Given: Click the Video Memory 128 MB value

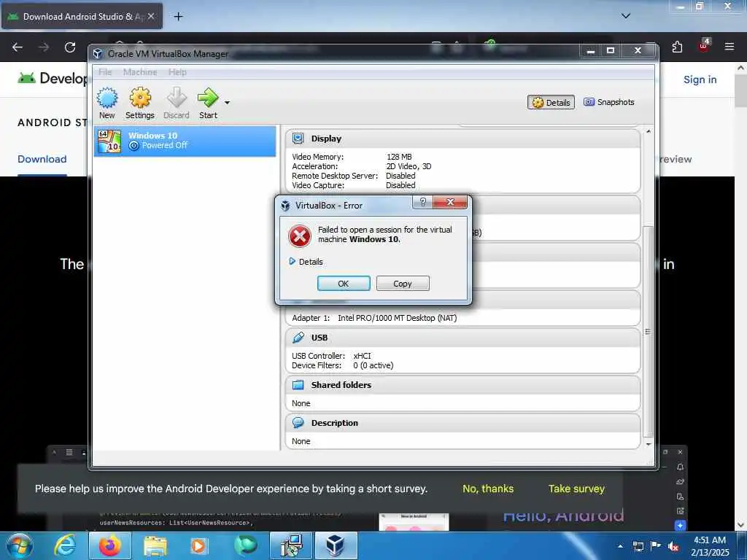Looking at the screenshot, I should 399,157.
